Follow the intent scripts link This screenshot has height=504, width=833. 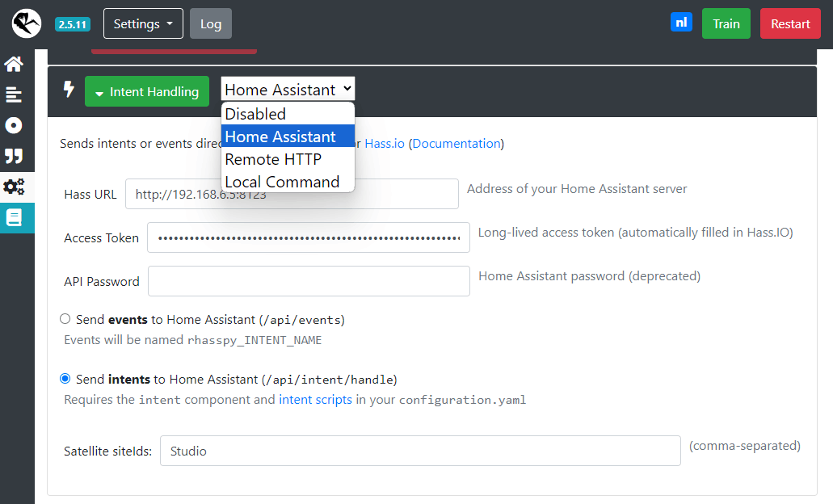pos(315,399)
